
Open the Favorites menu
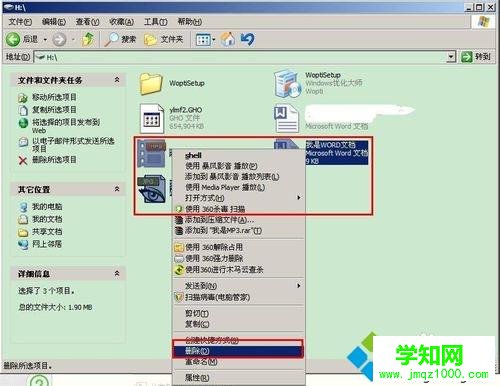(x=122, y=22)
